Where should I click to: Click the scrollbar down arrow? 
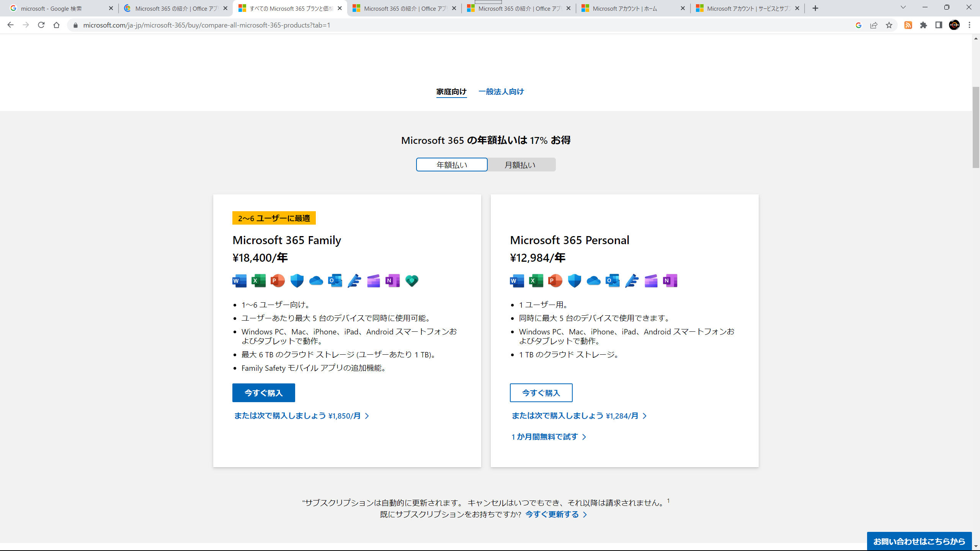coord(976,547)
